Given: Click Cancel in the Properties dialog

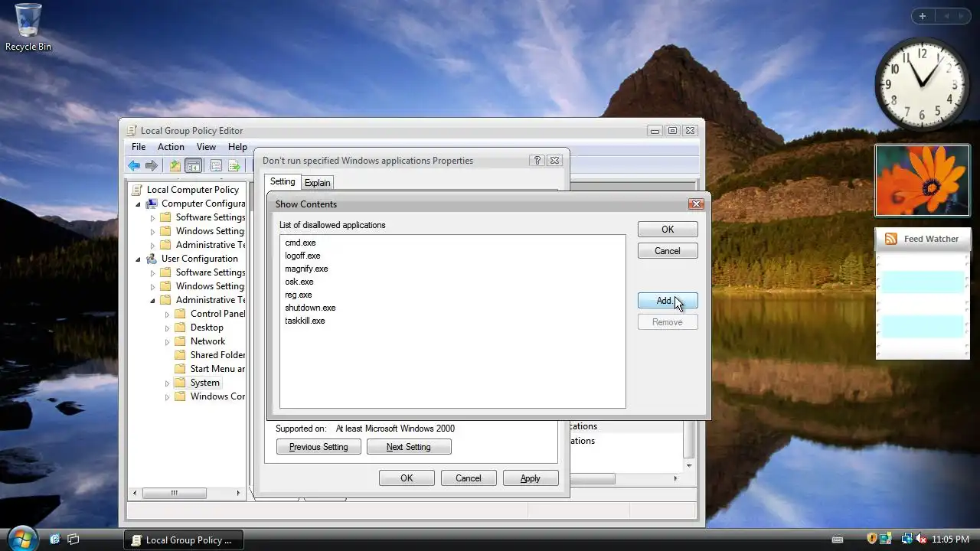Looking at the screenshot, I should click(469, 478).
